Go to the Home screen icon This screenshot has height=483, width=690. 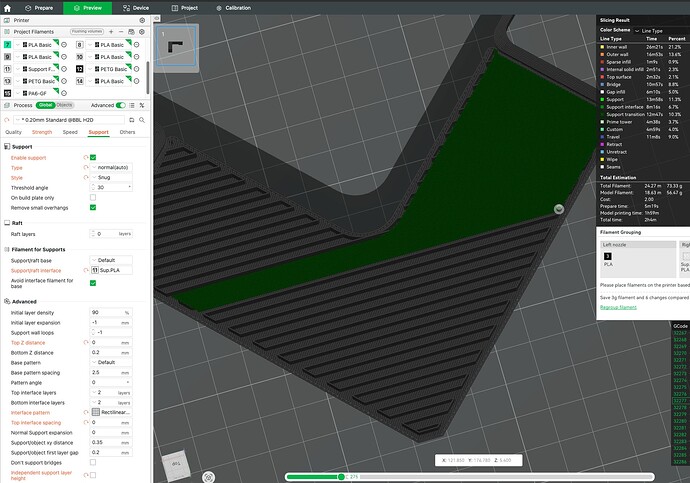7,8
